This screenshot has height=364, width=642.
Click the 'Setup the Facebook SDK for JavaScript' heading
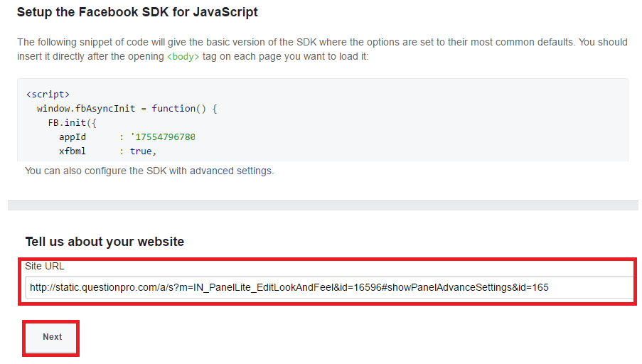137,12
